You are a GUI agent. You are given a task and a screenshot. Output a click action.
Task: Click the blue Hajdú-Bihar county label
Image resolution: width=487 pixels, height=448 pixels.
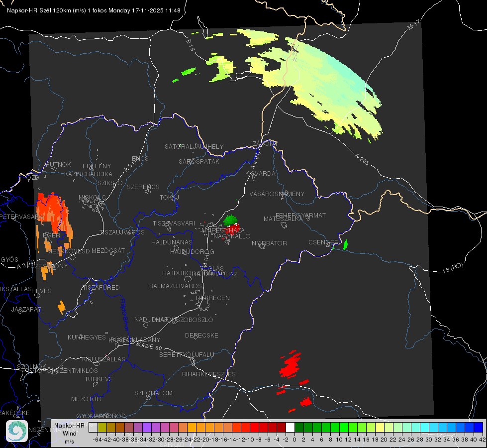coord(124,315)
